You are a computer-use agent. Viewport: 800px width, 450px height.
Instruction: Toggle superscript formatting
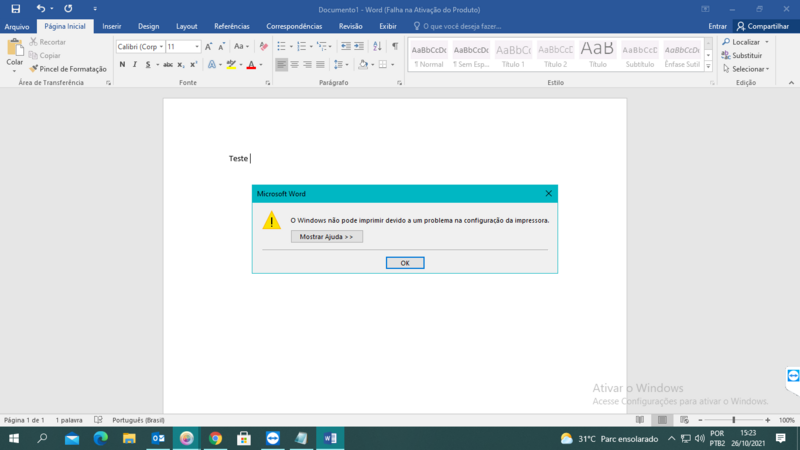tap(194, 64)
